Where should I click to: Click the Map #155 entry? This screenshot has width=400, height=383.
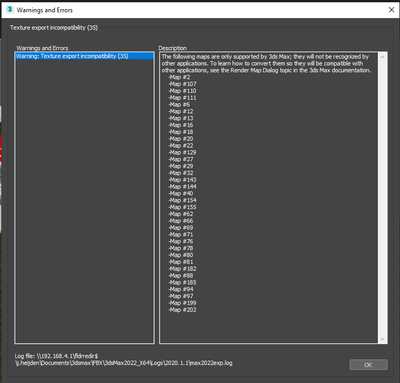point(182,207)
